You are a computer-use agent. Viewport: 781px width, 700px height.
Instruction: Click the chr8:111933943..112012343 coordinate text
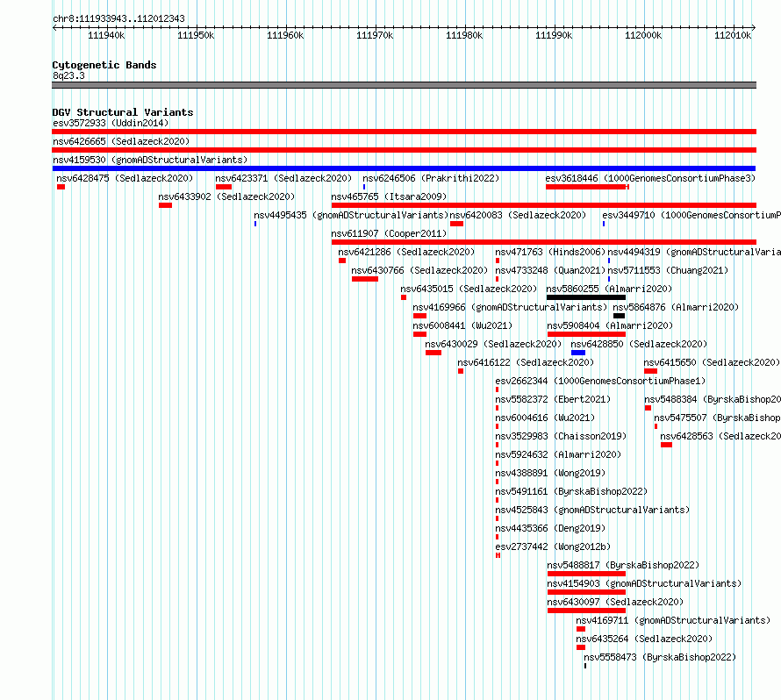tap(118, 18)
